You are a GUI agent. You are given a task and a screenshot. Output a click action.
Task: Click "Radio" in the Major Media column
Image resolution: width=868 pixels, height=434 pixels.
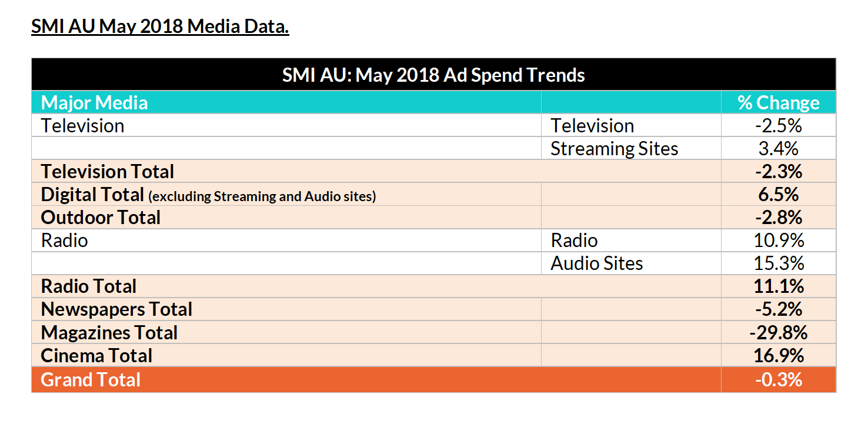click(x=64, y=241)
